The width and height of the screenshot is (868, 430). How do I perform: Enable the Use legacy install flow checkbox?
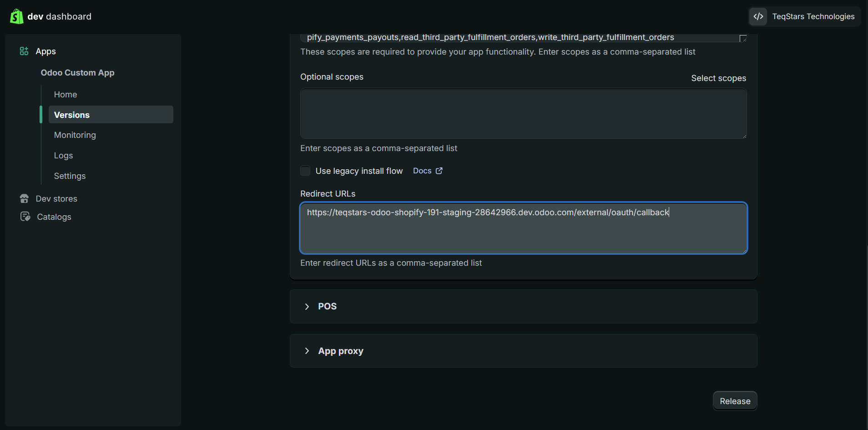305,171
